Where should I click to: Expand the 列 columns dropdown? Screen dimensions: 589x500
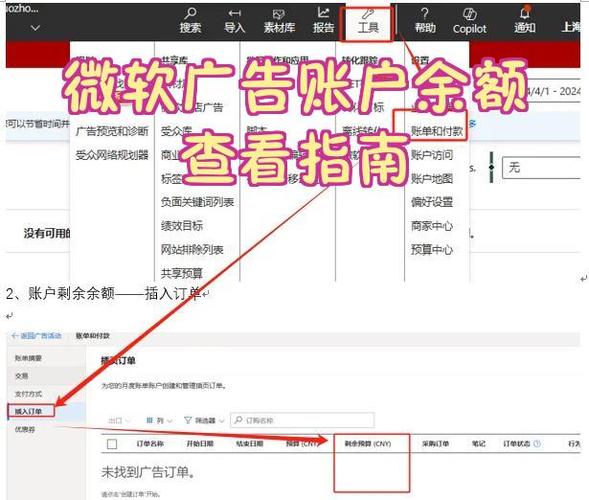(159, 420)
